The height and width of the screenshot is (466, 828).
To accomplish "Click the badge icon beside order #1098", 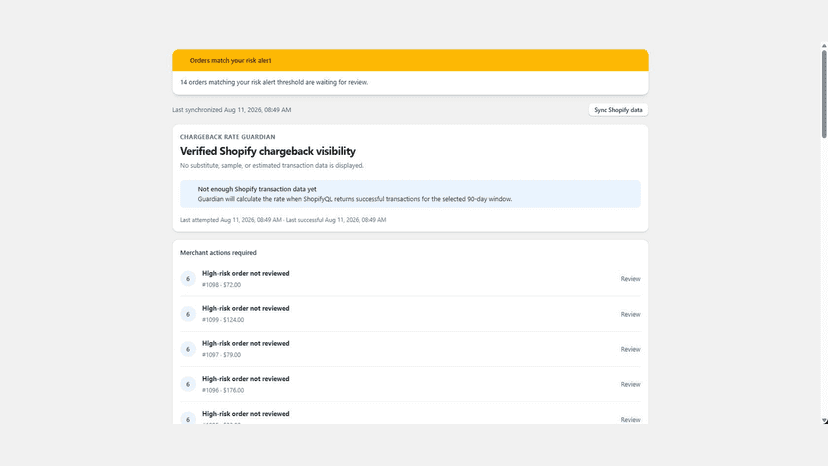I will [x=188, y=279].
